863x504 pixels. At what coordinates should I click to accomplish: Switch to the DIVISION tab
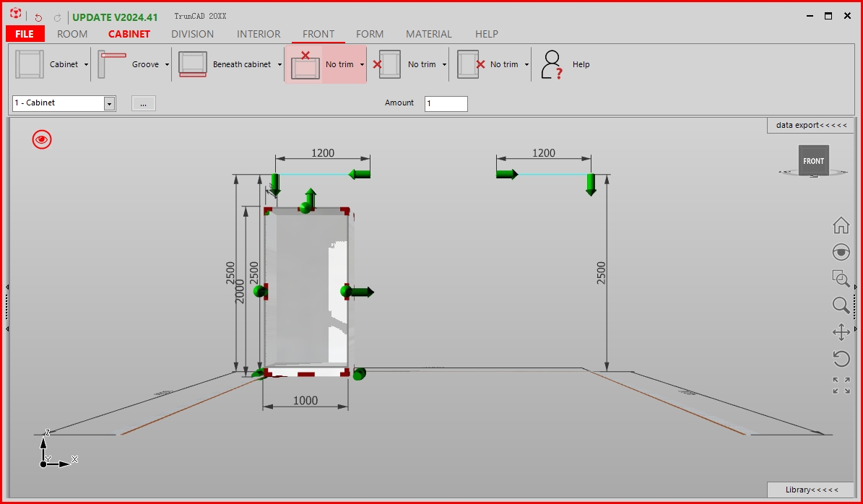pyautogui.click(x=193, y=34)
